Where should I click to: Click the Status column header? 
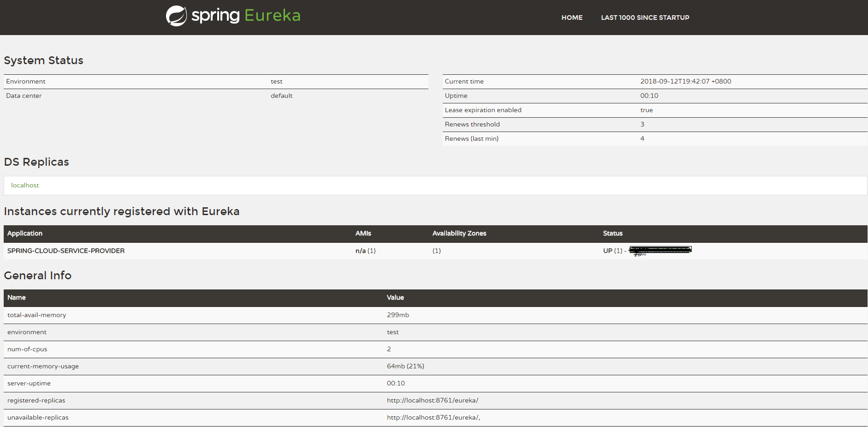pyautogui.click(x=612, y=234)
